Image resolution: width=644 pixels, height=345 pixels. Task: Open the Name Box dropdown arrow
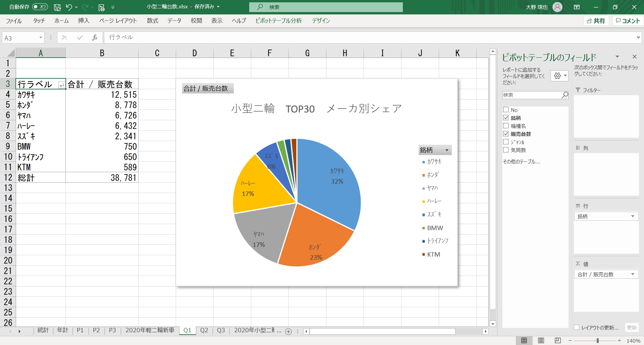pyautogui.click(x=41, y=38)
